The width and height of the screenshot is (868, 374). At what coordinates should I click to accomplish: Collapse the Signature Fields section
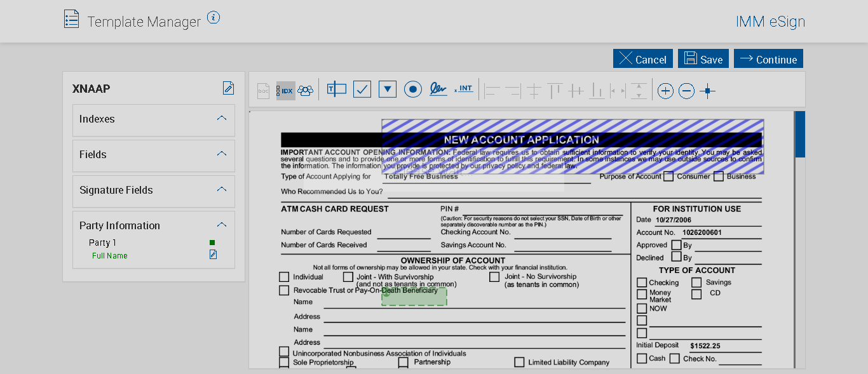(222, 189)
